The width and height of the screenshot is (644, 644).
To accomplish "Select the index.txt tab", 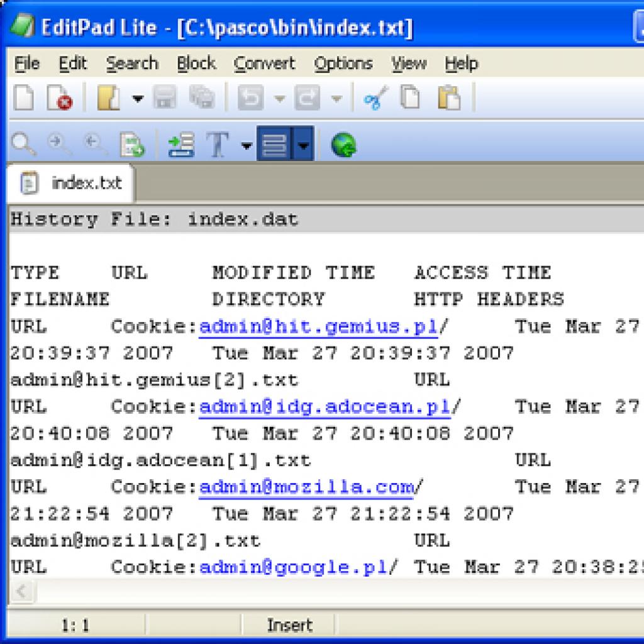I will (70, 183).
